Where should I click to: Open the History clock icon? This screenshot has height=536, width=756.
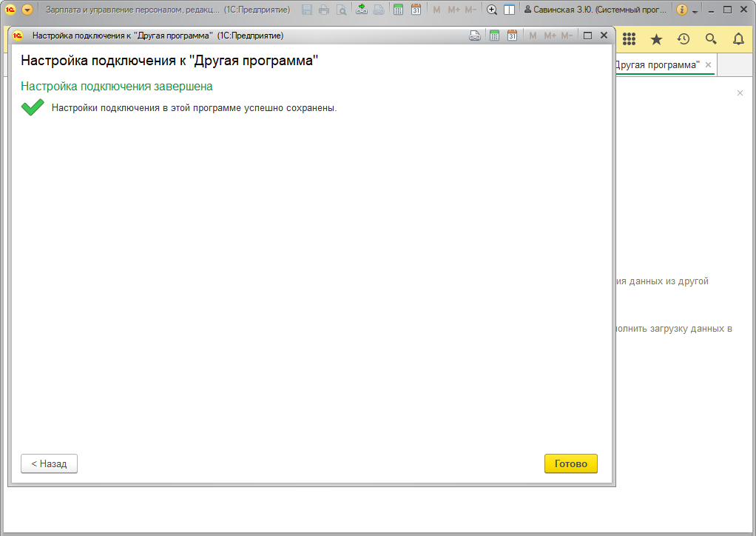(684, 39)
